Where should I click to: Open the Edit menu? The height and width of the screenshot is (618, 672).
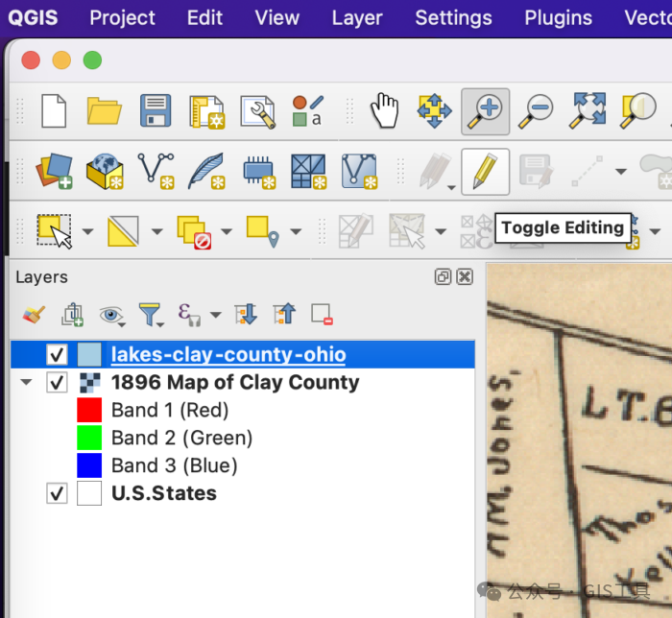pos(204,18)
